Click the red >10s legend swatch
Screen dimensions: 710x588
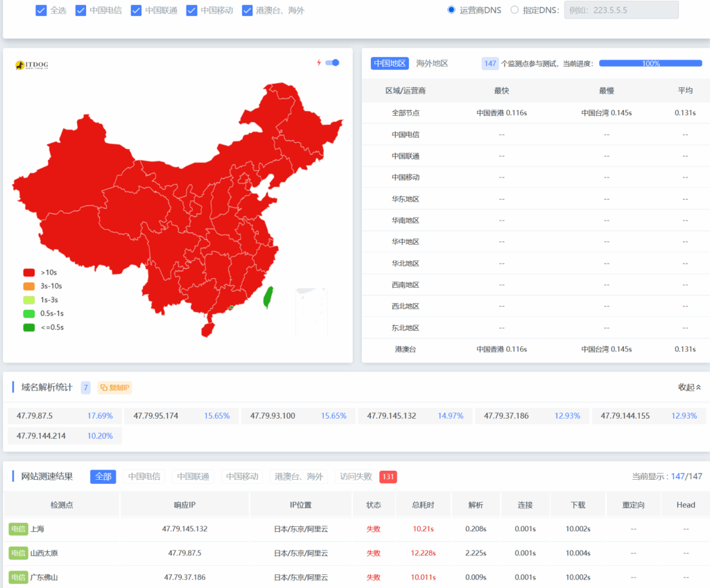coord(28,273)
